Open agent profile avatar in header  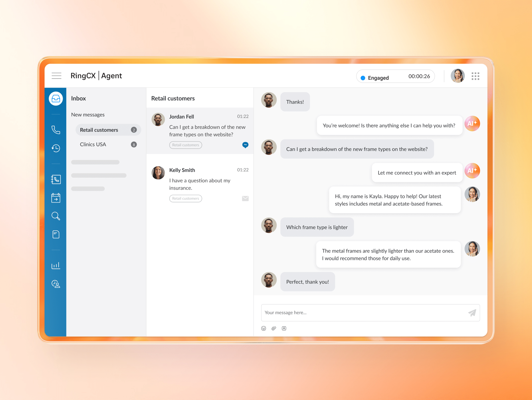click(x=458, y=76)
